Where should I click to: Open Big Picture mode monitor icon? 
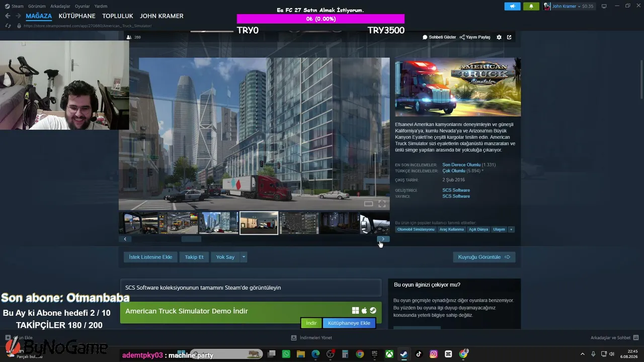[604, 6]
